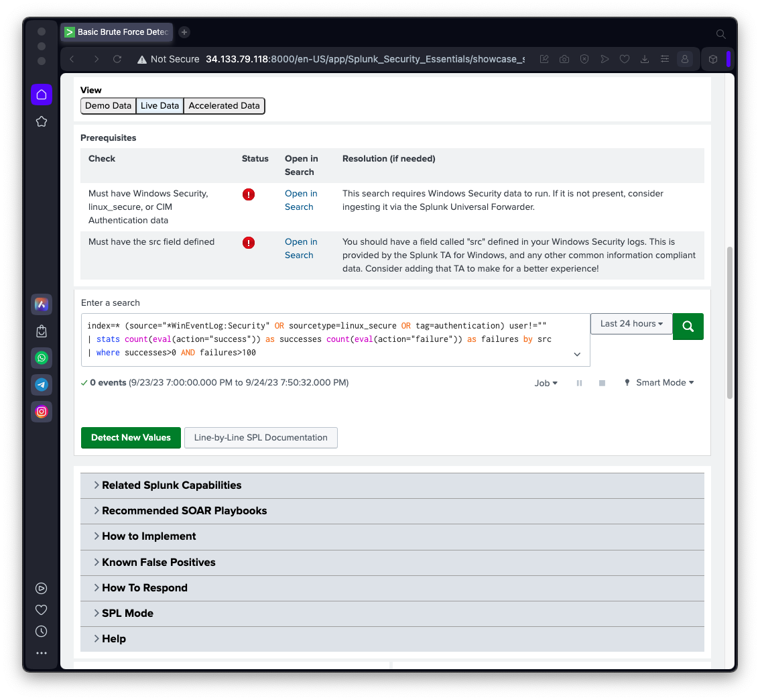This screenshot has width=760, height=700.
Task: Open the Aria AI sidebar icon
Action: [x=42, y=304]
